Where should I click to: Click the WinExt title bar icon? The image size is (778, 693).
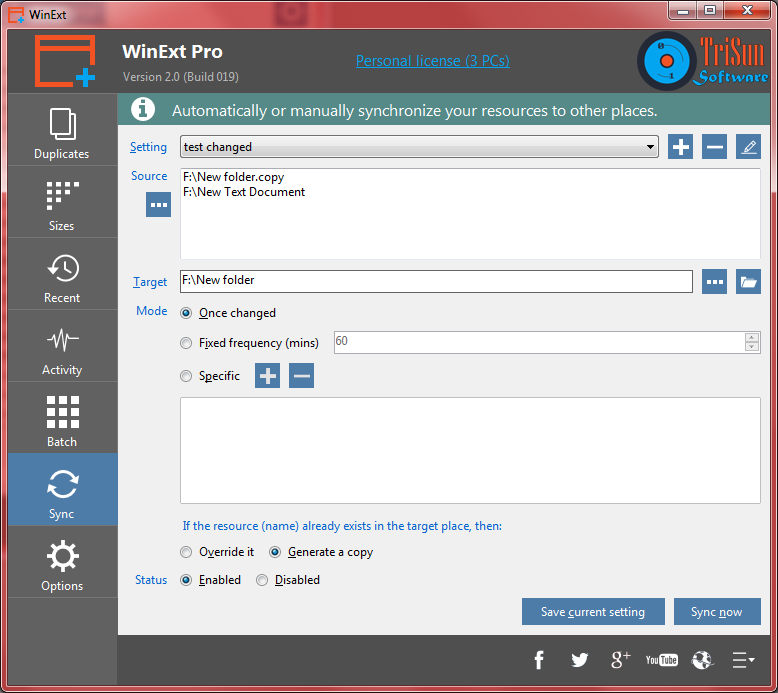click(16, 15)
